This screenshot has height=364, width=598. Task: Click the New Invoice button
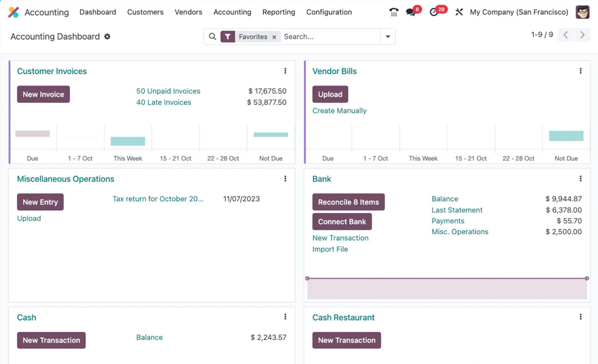(43, 94)
